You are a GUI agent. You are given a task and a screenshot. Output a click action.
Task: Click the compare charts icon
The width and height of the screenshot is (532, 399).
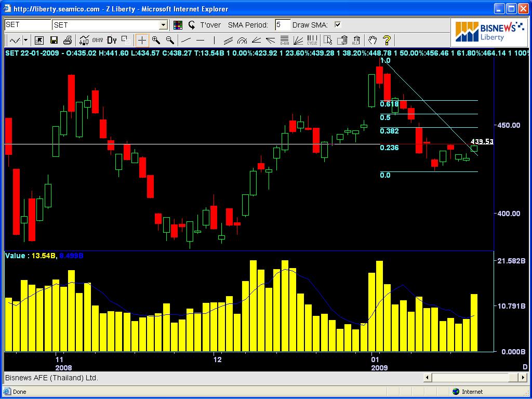125,41
